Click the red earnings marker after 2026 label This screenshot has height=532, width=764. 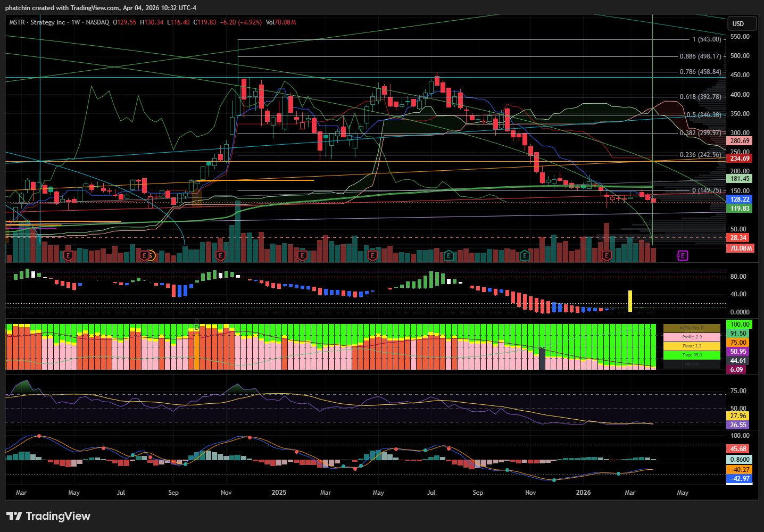(606, 256)
